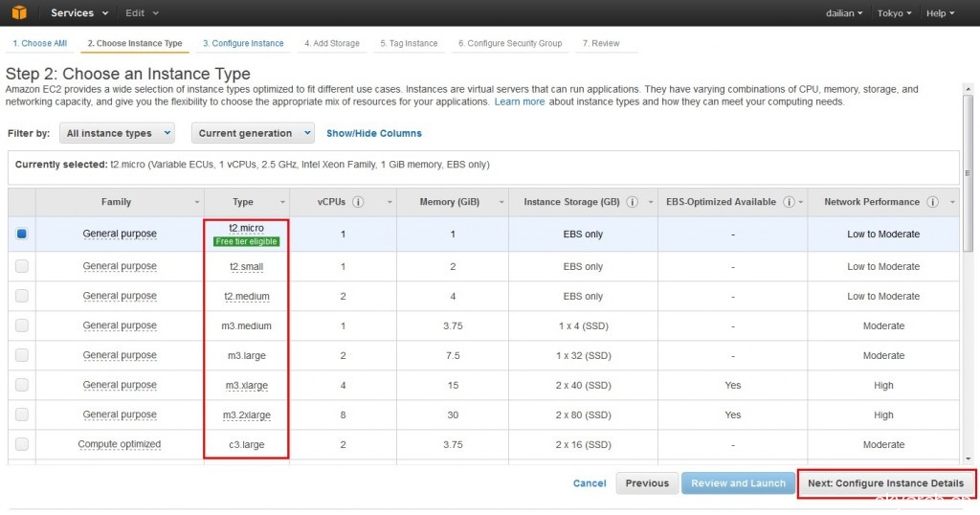Open the Show/Hide Columns link
The image size is (980, 515).
pos(373,133)
